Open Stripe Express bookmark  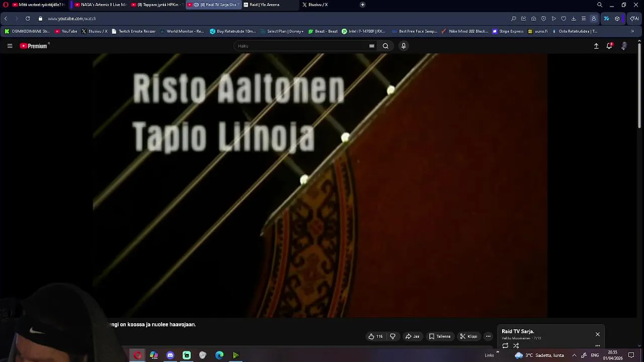508,31
